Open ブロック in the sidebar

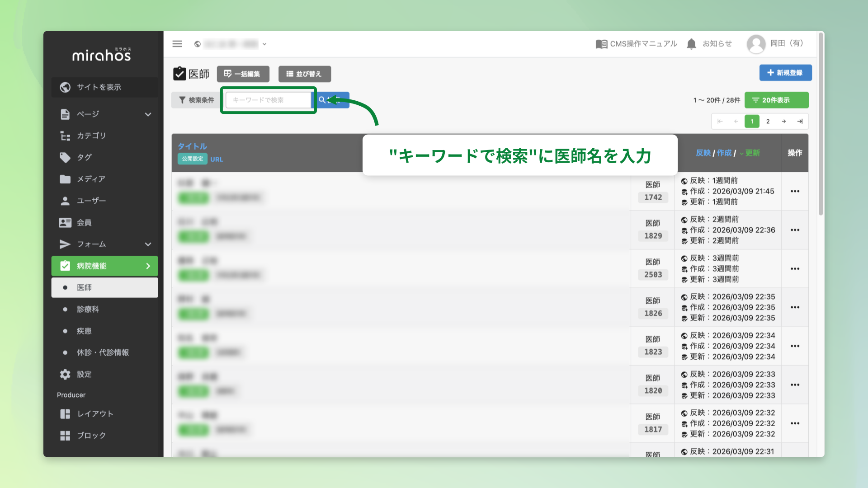pos(105,436)
